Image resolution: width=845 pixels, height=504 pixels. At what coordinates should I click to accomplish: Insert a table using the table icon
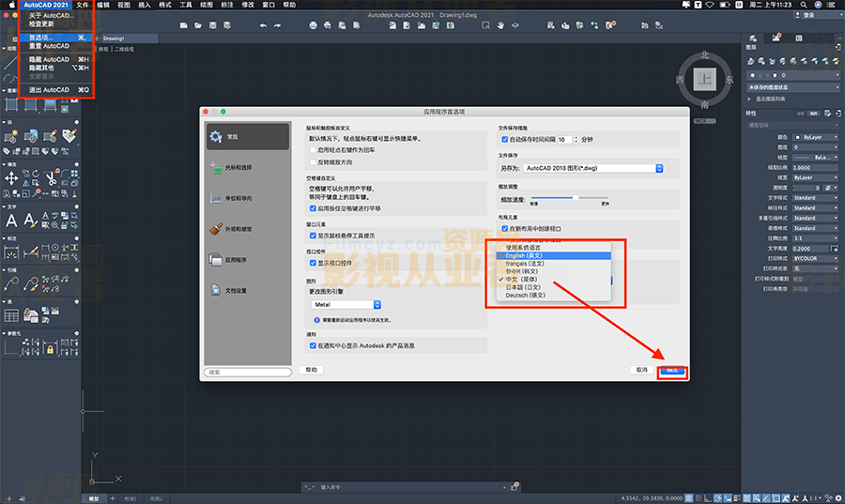(x=11, y=315)
